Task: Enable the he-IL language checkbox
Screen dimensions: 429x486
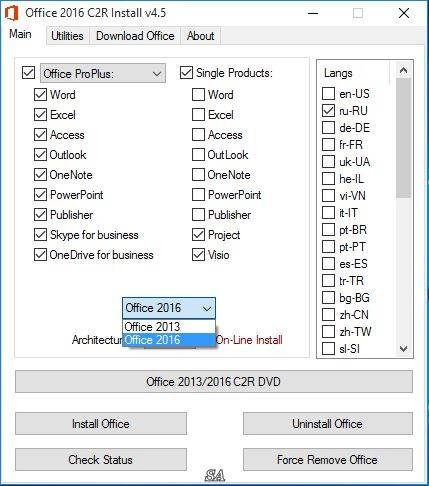Action: tap(328, 179)
